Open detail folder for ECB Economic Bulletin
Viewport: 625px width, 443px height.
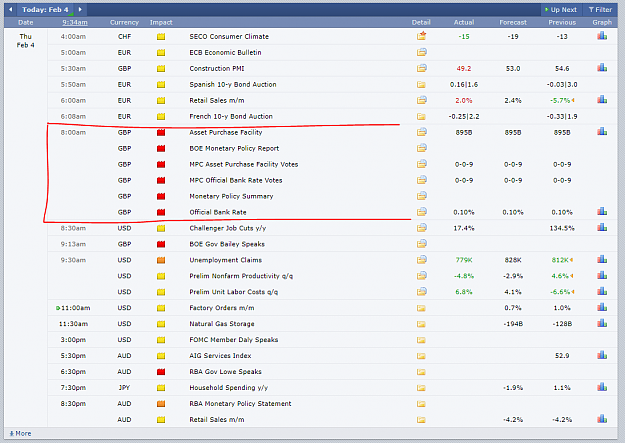421,52
